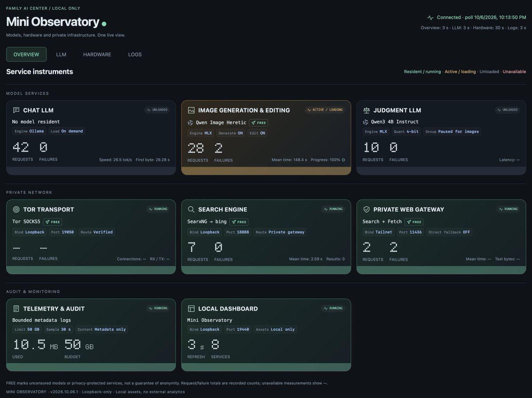
Task: Click the Direct fallback OFF chip
Action: pyautogui.click(x=449, y=232)
